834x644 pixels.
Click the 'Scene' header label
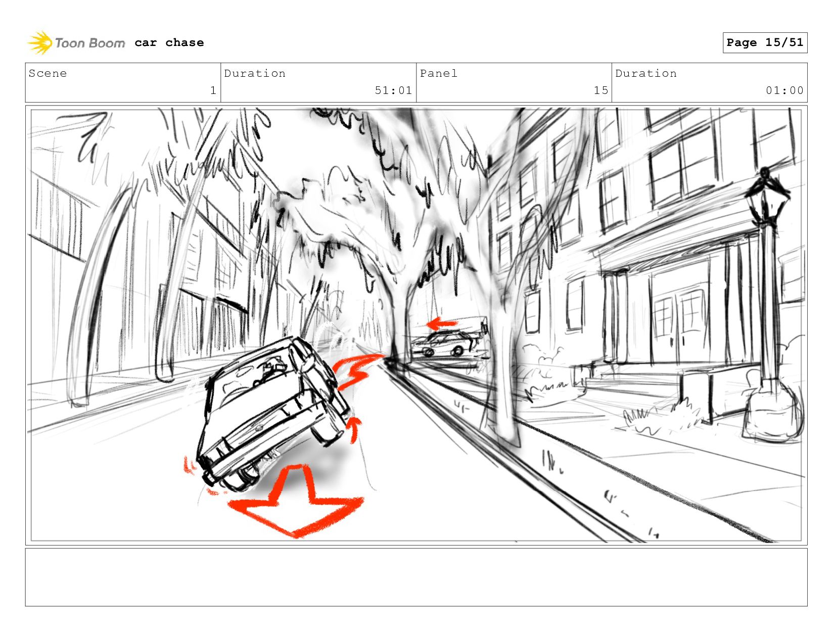pyautogui.click(x=48, y=73)
